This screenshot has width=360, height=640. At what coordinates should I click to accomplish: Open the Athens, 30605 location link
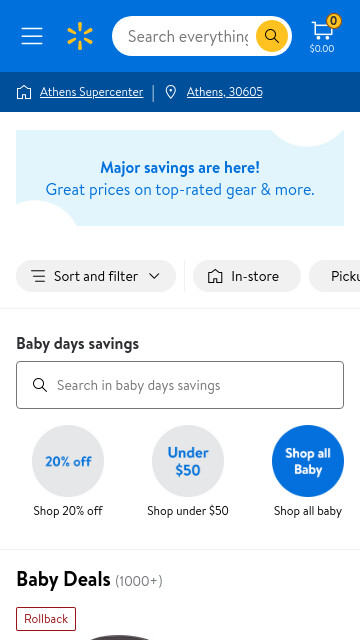[224, 92]
